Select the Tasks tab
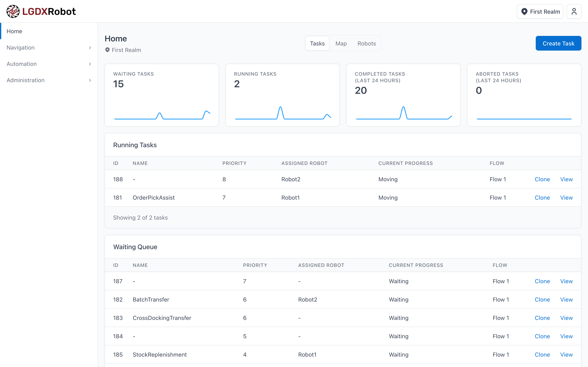The height and width of the screenshot is (367, 588). [x=317, y=43]
